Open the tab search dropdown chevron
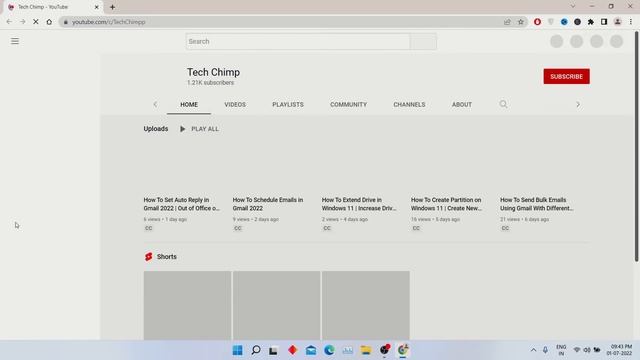This screenshot has width=640, height=360. (x=573, y=7)
